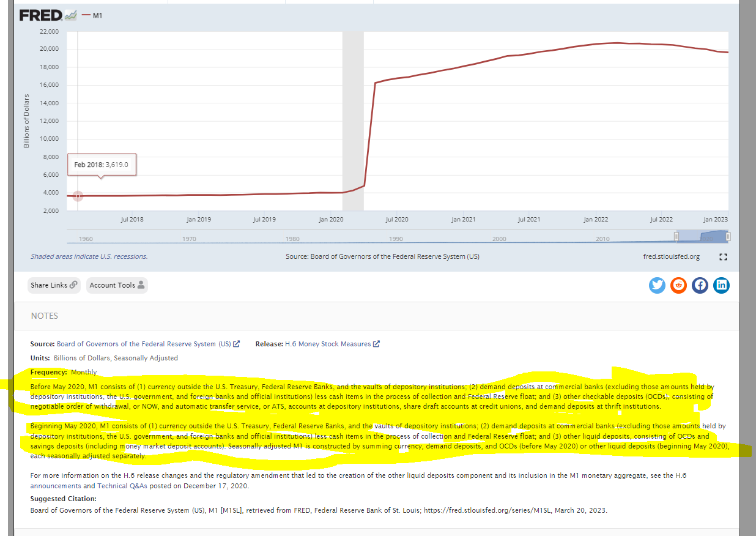This screenshot has width=756, height=536.
Task: Click the 'Jul 2020' axis label
Action: 397,219
